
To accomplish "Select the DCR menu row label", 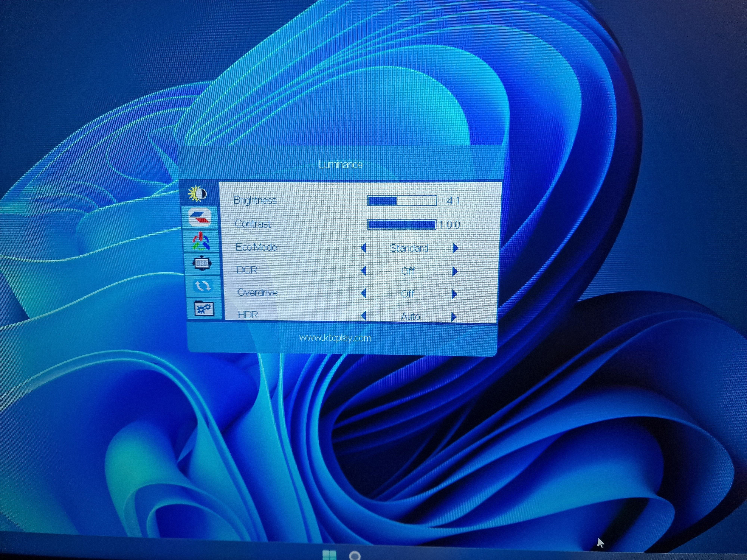I will click(247, 270).
